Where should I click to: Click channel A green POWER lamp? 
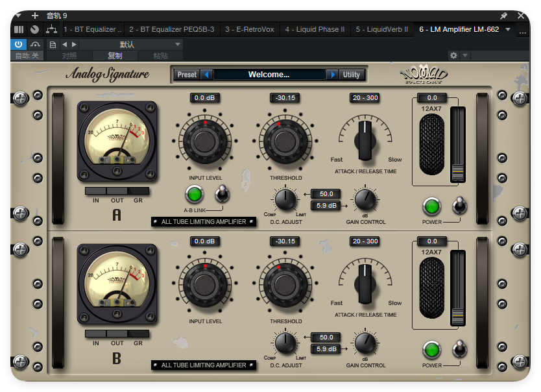tap(431, 206)
